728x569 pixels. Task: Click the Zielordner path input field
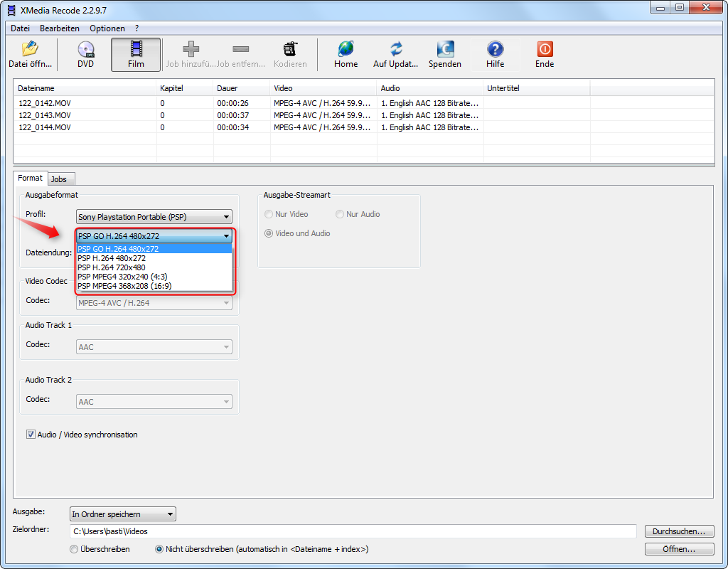[x=353, y=531]
